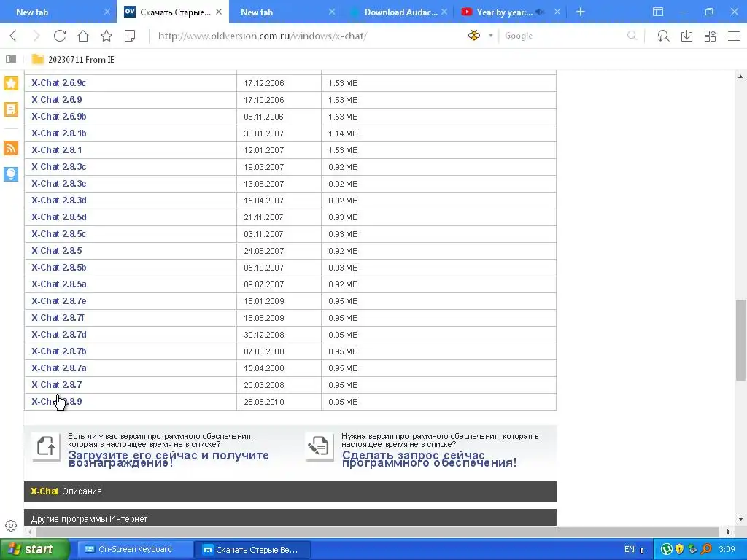Viewport: 747px width, 560px height.
Task: Open X-Chat 2.6.9b link
Action: pos(58,117)
